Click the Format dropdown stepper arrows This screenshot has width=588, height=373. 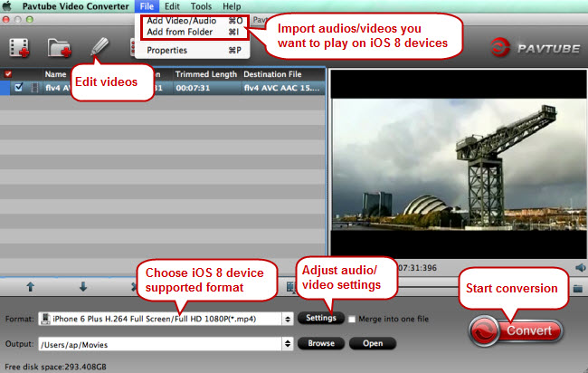[288, 319]
